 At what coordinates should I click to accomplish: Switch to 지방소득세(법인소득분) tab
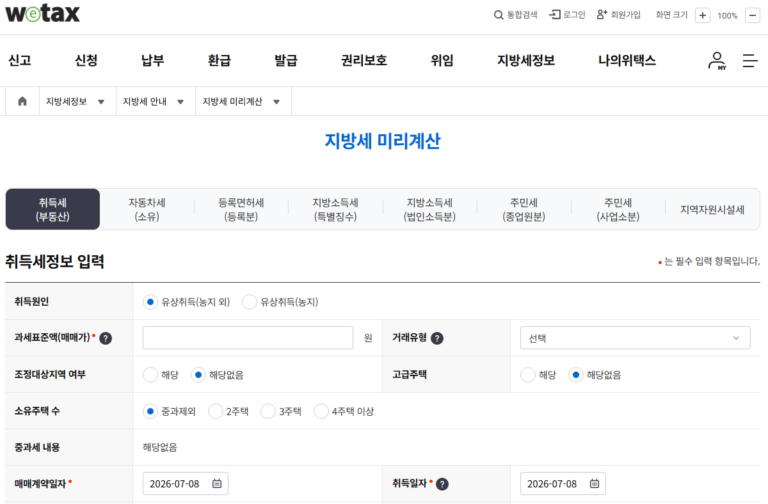point(430,209)
